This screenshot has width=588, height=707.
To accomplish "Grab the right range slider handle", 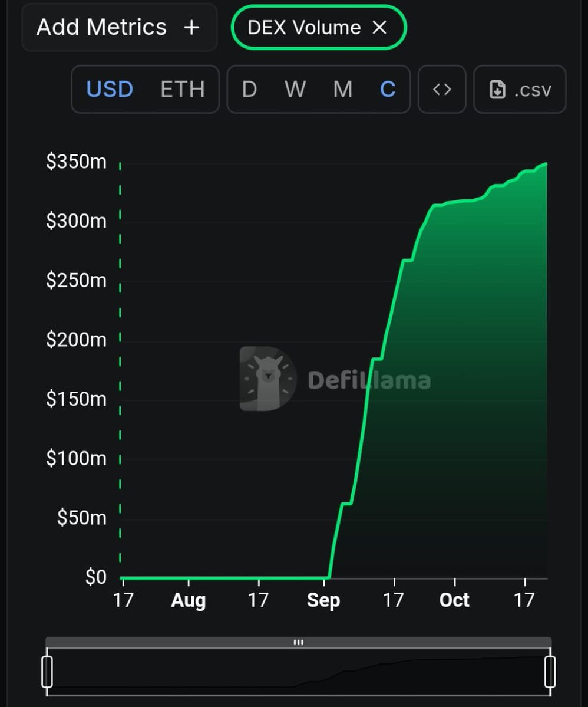I will [550, 672].
